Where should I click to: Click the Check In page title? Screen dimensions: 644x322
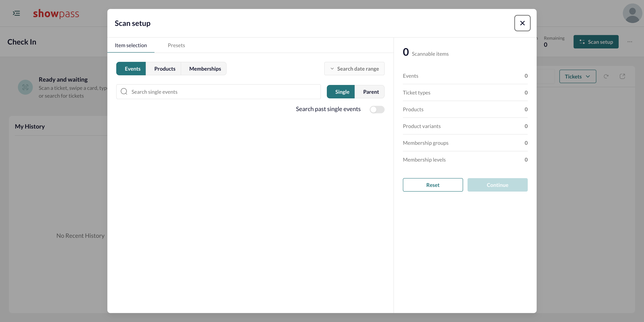pyautogui.click(x=22, y=42)
